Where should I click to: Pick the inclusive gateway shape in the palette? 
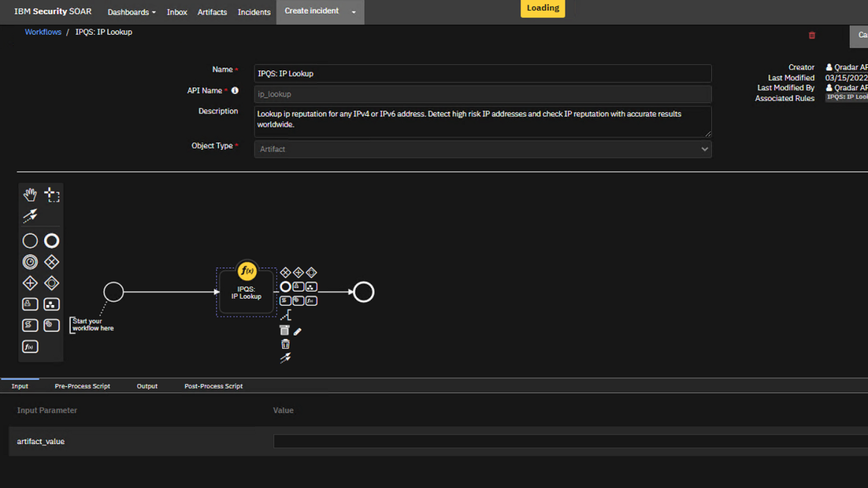pyautogui.click(x=52, y=283)
